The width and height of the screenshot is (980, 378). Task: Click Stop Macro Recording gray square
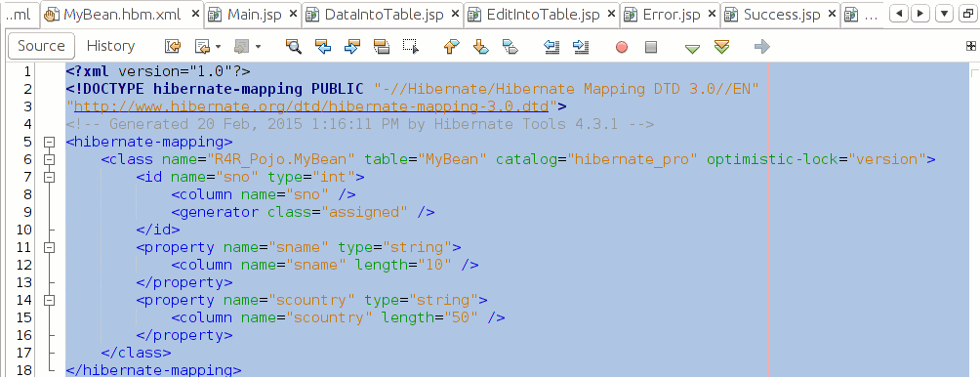(651, 47)
